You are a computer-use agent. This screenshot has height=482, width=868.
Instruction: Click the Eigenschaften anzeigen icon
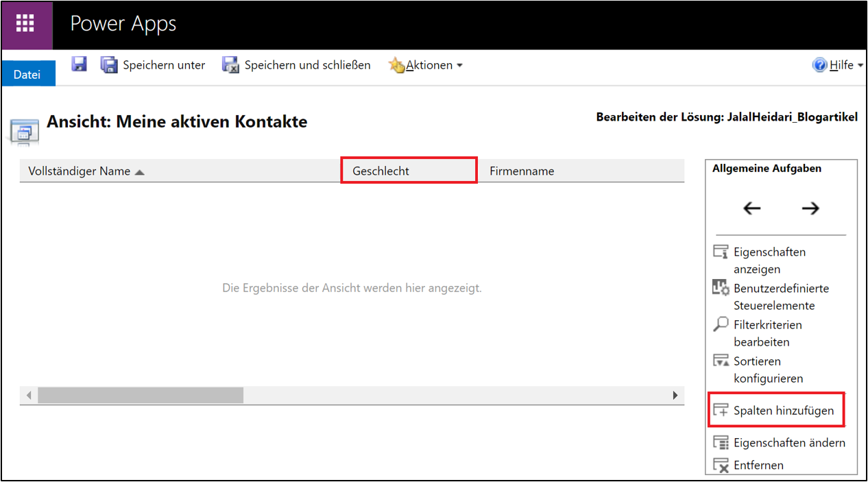pyautogui.click(x=721, y=252)
